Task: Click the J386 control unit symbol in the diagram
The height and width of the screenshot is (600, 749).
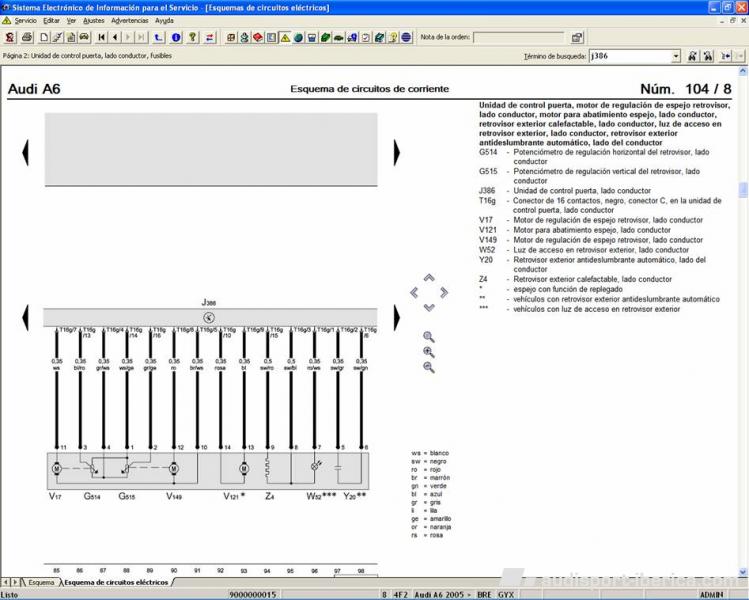Action: (209, 318)
